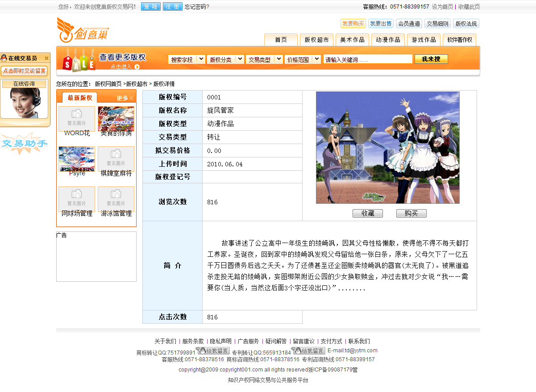Open the 交易助手 starburst icon
Screen dimensions: 536x392
24,143
